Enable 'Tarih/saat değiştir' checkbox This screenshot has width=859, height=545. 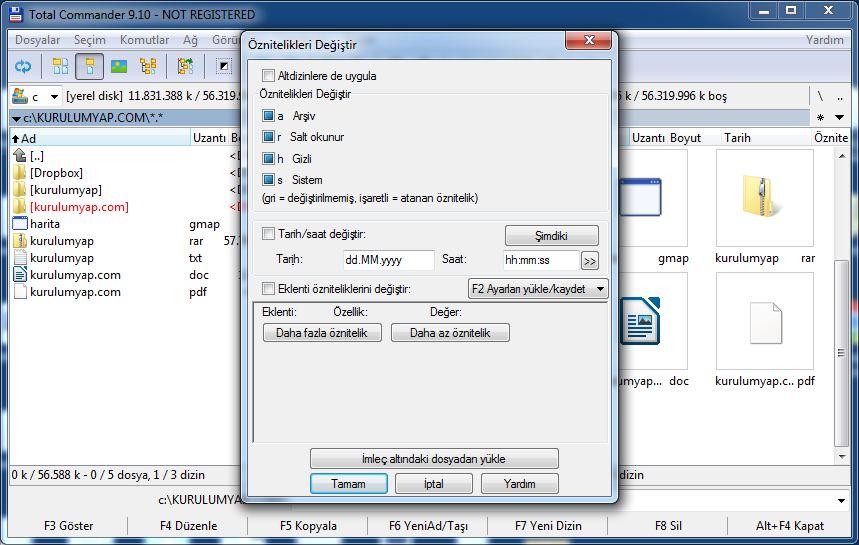coord(268,234)
